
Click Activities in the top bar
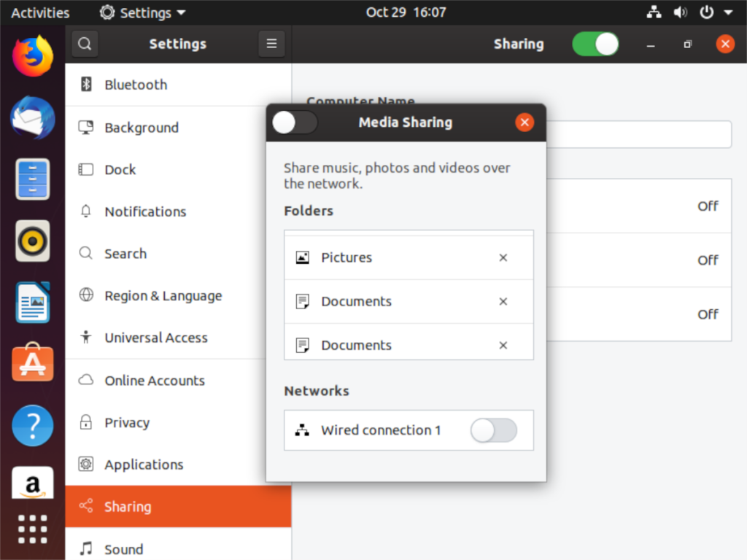pyautogui.click(x=40, y=12)
